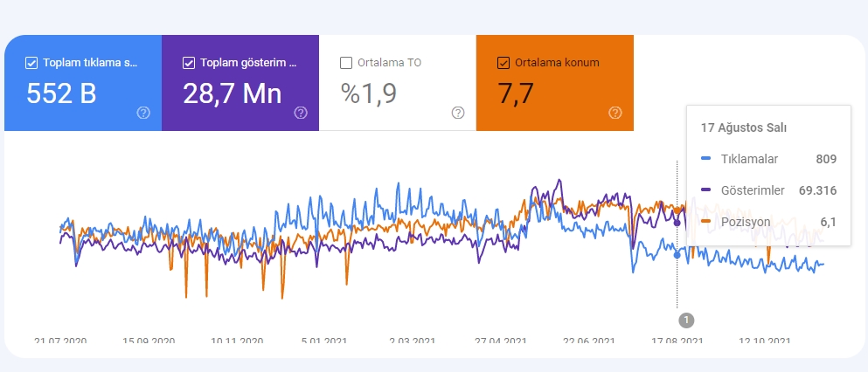868x372 pixels.
Task: Click the Tıklamalar legend entry in tooltip
Action: [x=749, y=159]
